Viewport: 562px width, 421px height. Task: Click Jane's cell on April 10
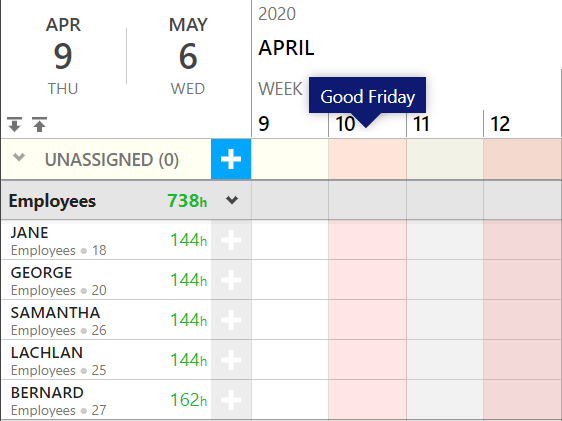pyautogui.click(x=367, y=240)
